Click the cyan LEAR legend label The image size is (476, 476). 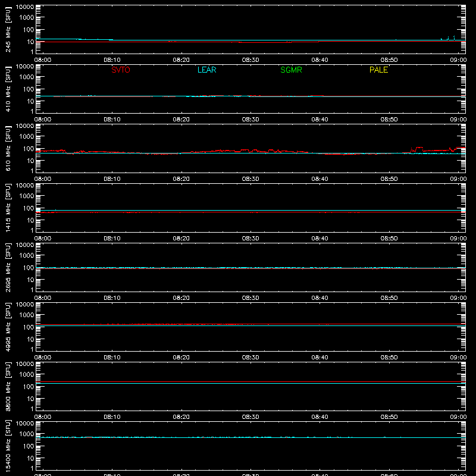(x=206, y=70)
